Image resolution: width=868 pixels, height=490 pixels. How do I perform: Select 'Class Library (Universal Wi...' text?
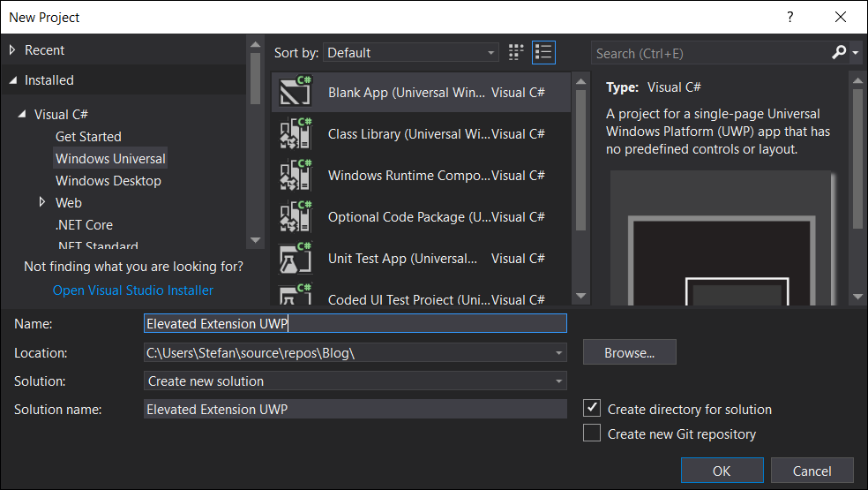click(408, 134)
